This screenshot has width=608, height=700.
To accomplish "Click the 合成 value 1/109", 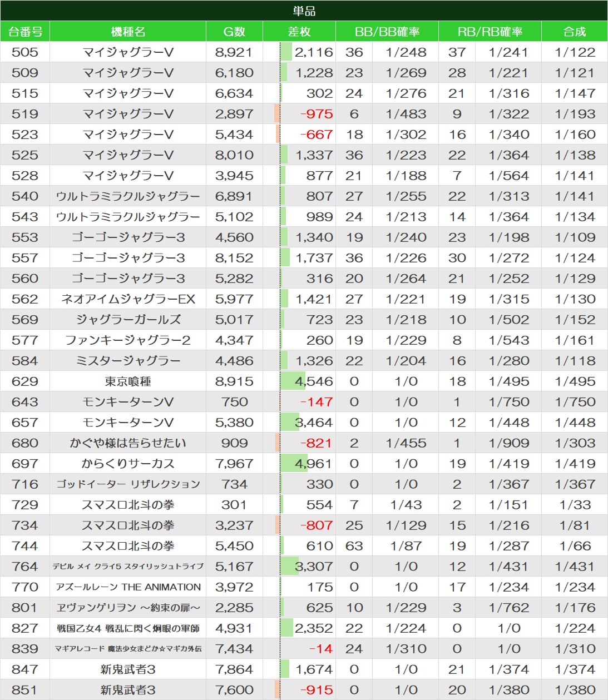I will tap(575, 237).
